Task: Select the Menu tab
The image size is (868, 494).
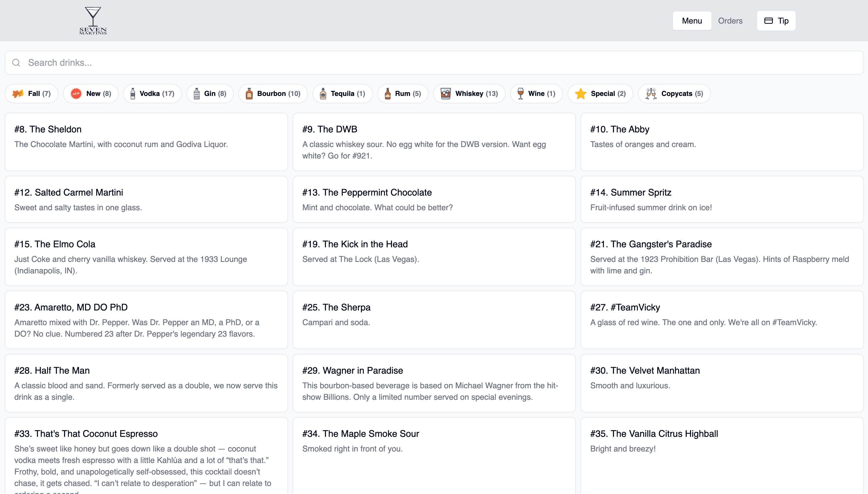Action: click(x=692, y=20)
